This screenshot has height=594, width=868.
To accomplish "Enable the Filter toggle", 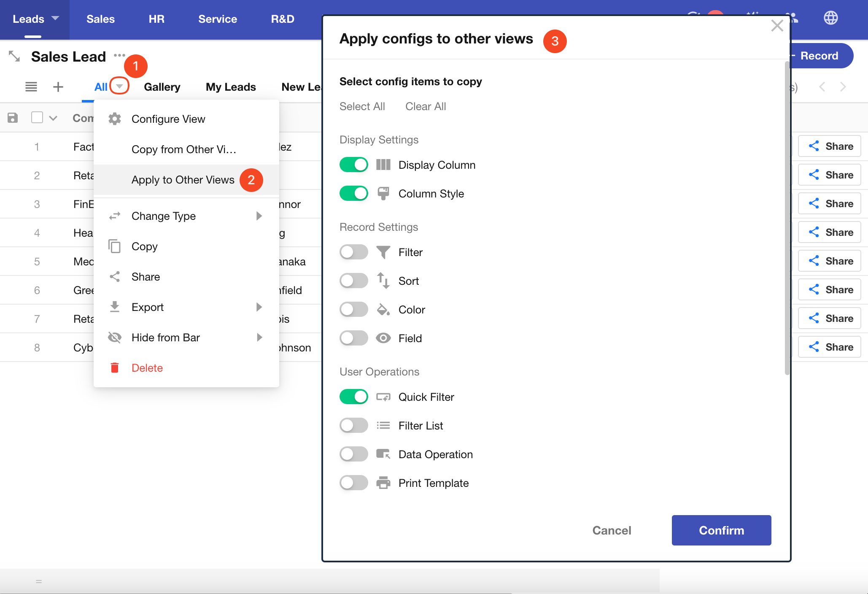I will (x=353, y=252).
